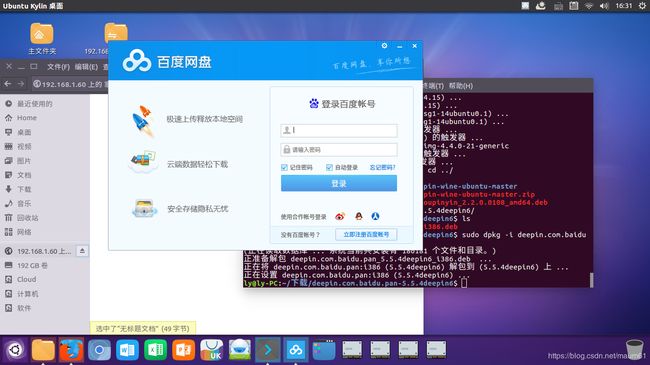This screenshot has height=365, width=650.
Task: Launch Chromium browser from the dock
Action: click(x=99, y=350)
